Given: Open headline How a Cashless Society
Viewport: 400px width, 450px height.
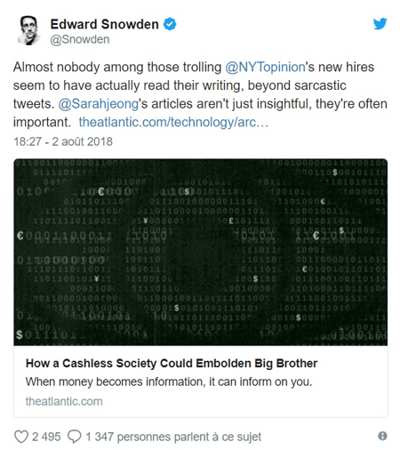Looking at the screenshot, I should pyautogui.click(x=171, y=363).
